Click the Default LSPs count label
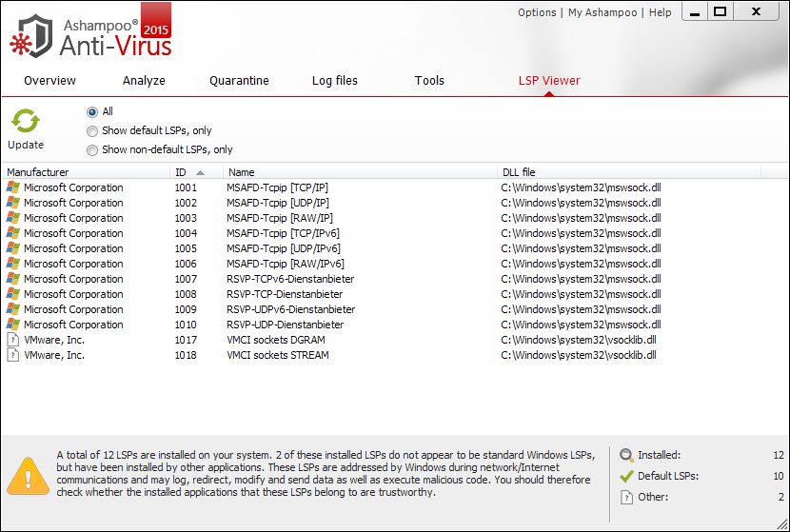The width and height of the screenshot is (790, 532). click(668, 476)
